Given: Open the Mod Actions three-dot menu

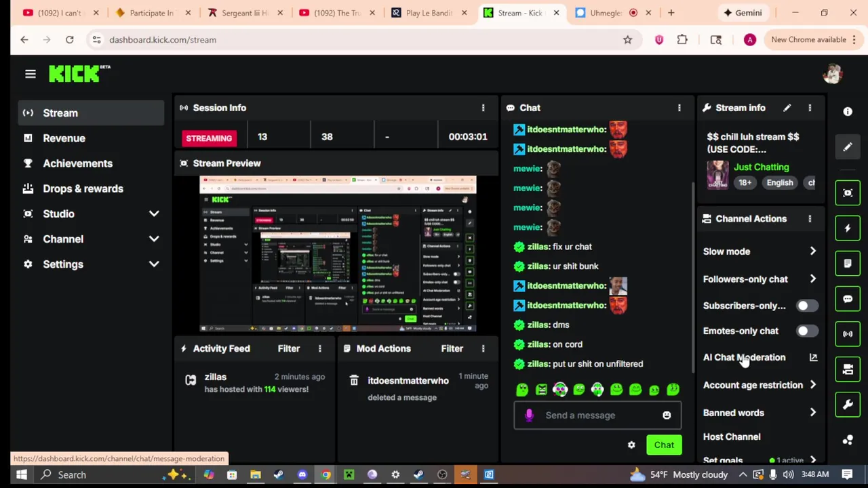Looking at the screenshot, I should pos(483,348).
